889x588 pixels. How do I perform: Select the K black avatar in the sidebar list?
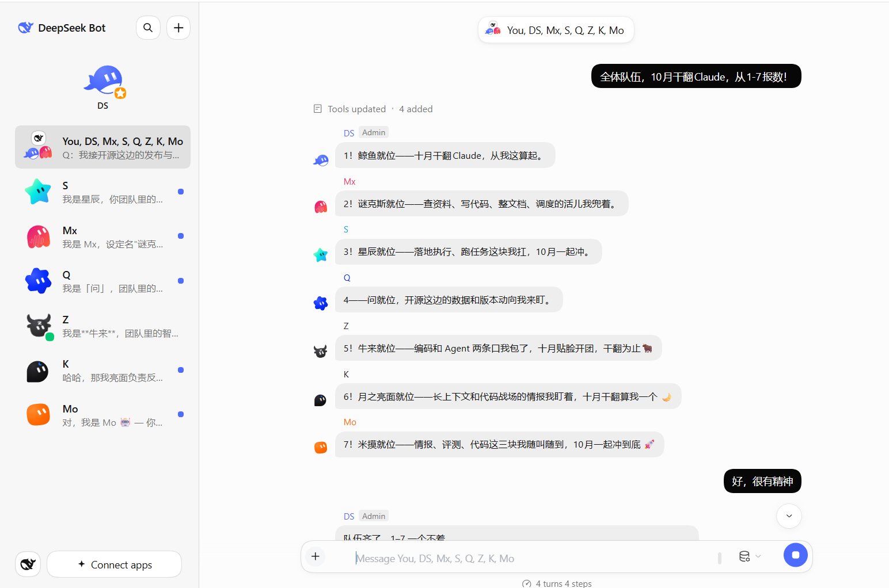[38, 371]
